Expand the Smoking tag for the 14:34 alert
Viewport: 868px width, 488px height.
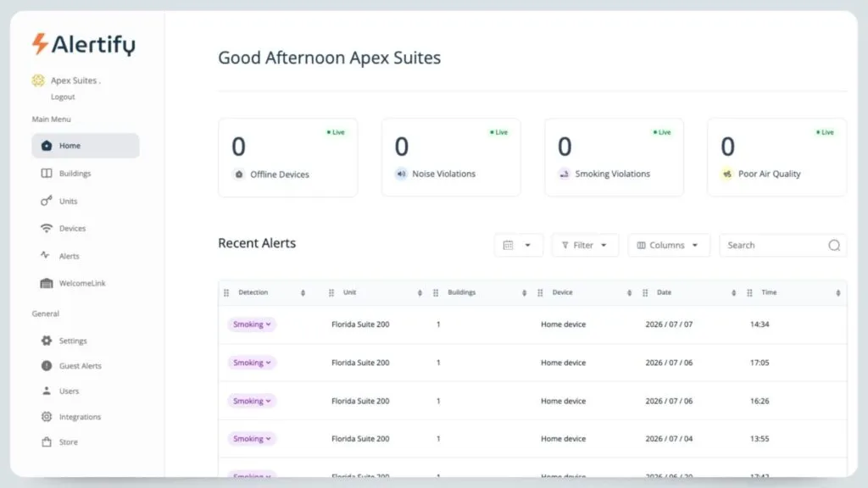(252, 324)
